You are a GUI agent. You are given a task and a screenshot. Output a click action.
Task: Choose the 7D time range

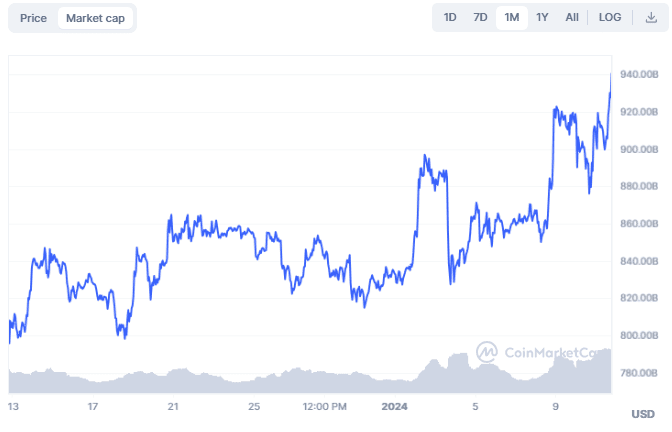[x=480, y=17]
